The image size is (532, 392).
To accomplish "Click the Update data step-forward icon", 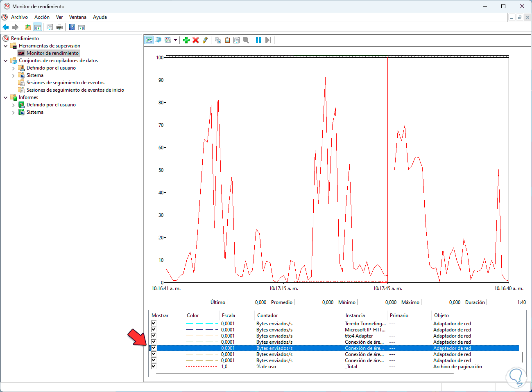I will tap(268, 40).
